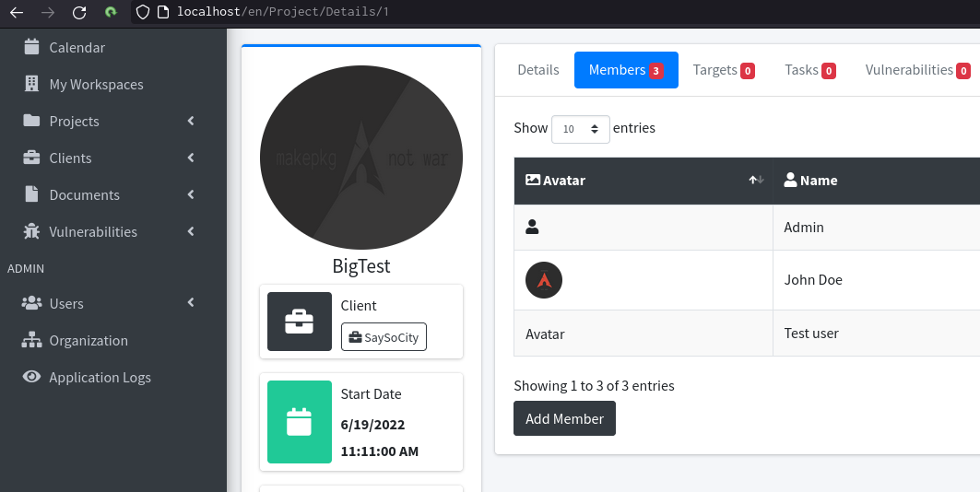Reload the page with the refresh icon
This screenshot has width=980, height=492.
[79, 12]
